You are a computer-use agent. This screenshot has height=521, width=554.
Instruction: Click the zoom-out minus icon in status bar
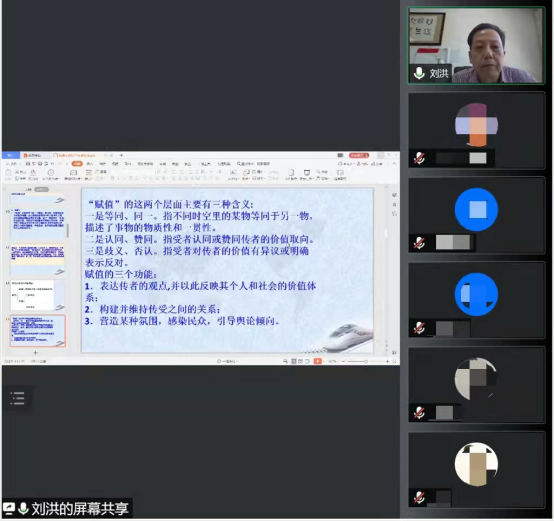[x=343, y=361]
